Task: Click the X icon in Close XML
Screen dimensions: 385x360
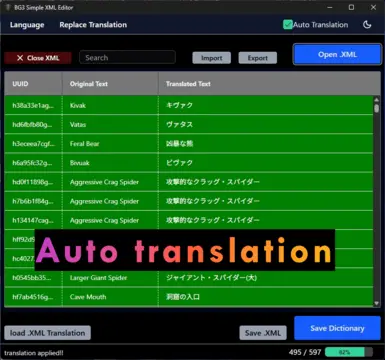Action: click(20, 58)
